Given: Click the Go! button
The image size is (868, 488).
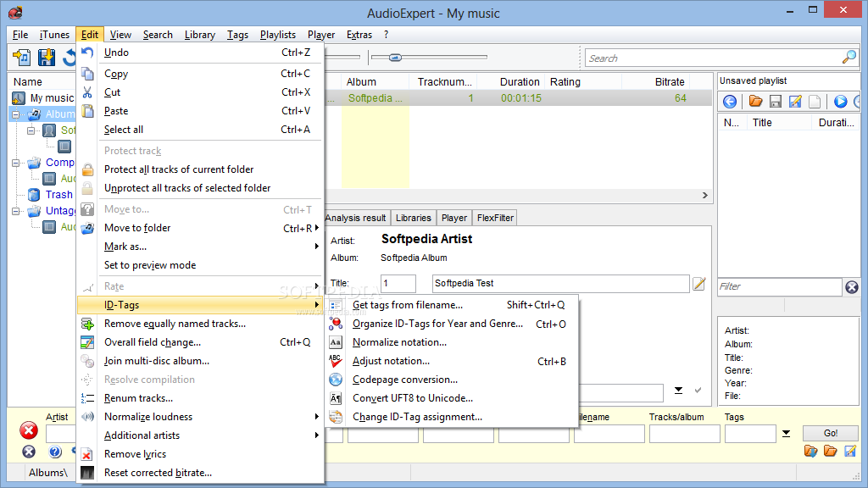Looking at the screenshot, I should (x=831, y=433).
